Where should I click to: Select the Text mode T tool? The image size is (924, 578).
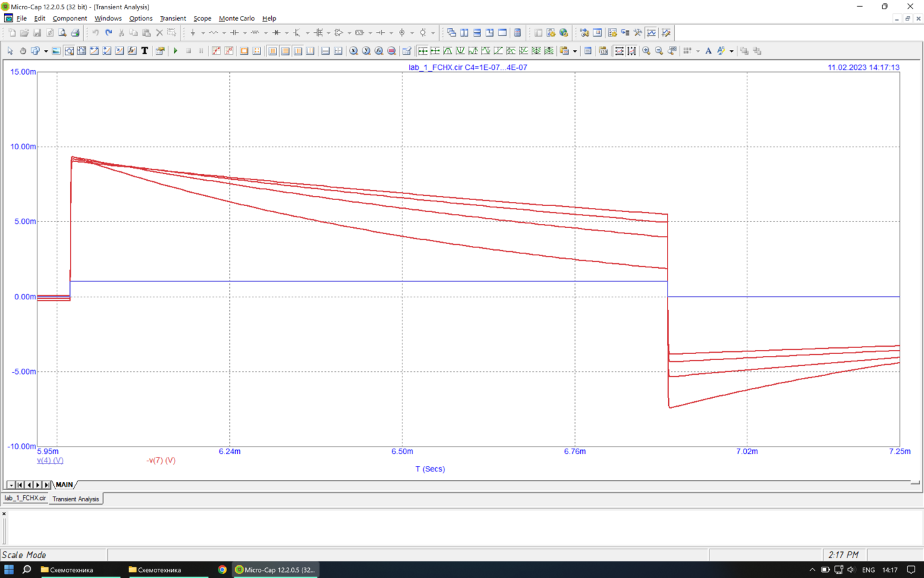pyautogui.click(x=145, y=51)
